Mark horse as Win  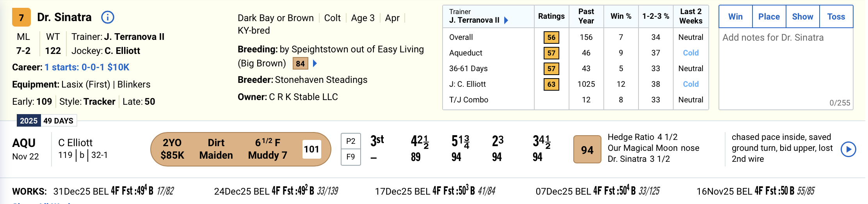(735, 17)
